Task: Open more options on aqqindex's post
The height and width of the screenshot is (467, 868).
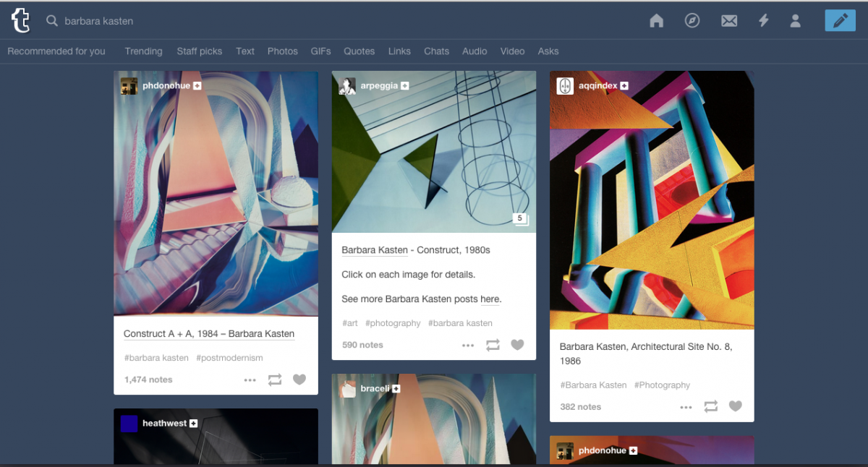Action: click(686, 407)
